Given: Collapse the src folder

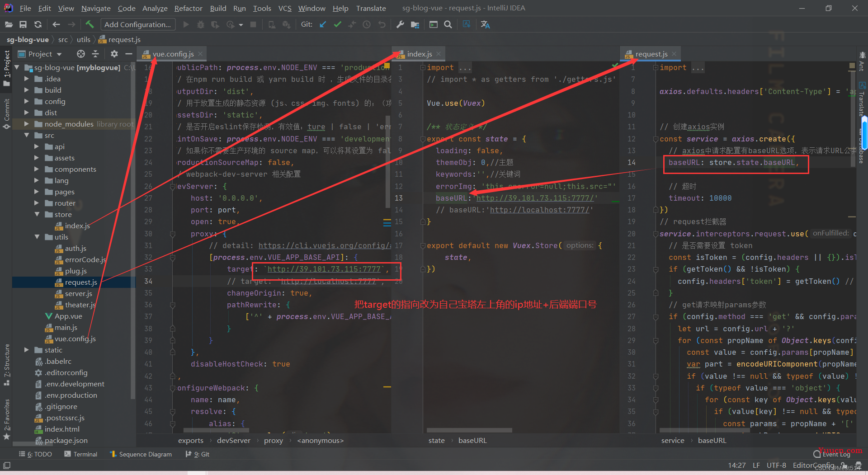Looking at the screenshot, I should 26,135.
